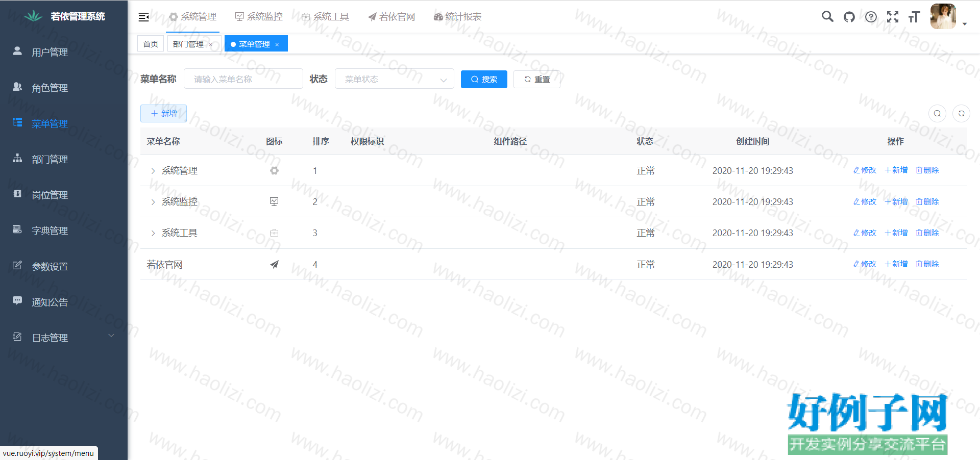Toggle fullscreen mode icon
980x460 pixels.
[893, 17]
